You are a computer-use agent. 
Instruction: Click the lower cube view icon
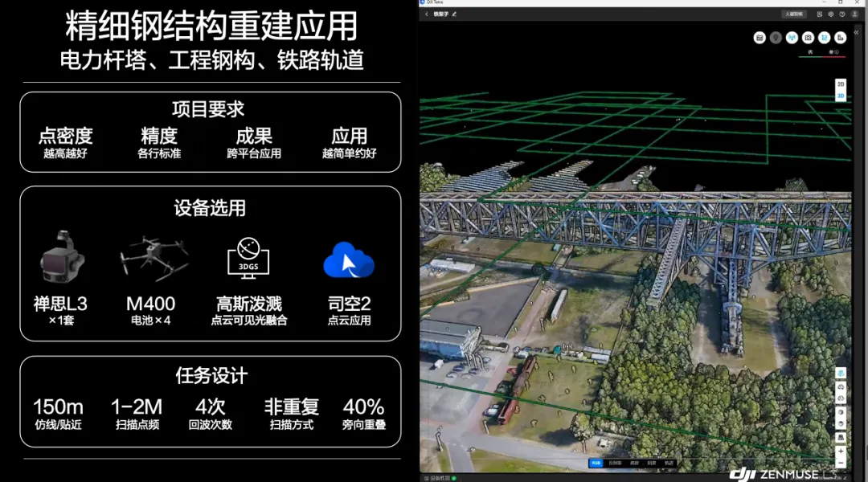(841, 424)
